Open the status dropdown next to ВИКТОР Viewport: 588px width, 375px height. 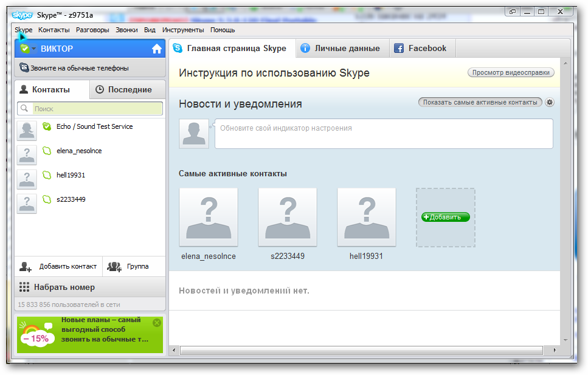click(34, 49)
